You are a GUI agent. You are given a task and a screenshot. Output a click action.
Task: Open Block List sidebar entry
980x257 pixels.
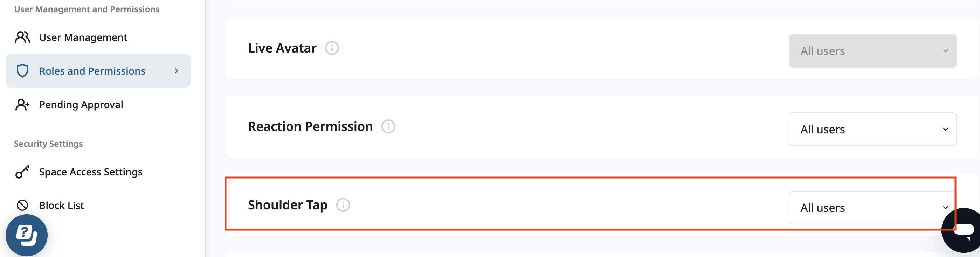[61, 205]
